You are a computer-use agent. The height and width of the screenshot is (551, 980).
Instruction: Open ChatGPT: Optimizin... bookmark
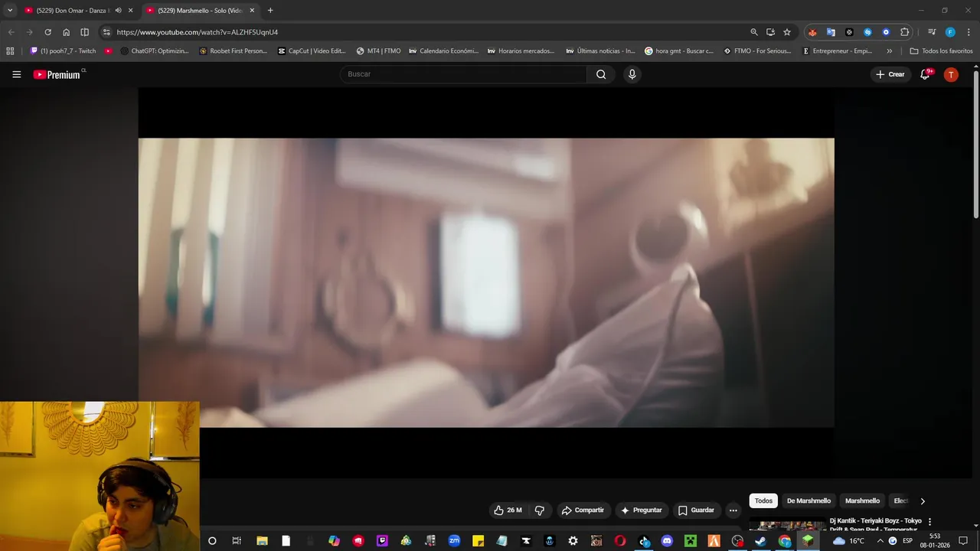[153, 51]
